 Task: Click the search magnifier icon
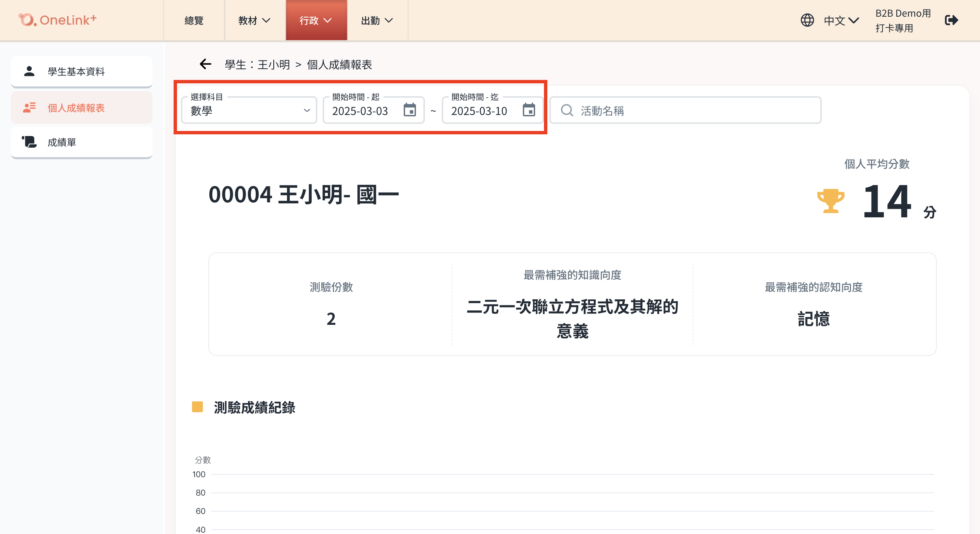click(x=567, y=110)
